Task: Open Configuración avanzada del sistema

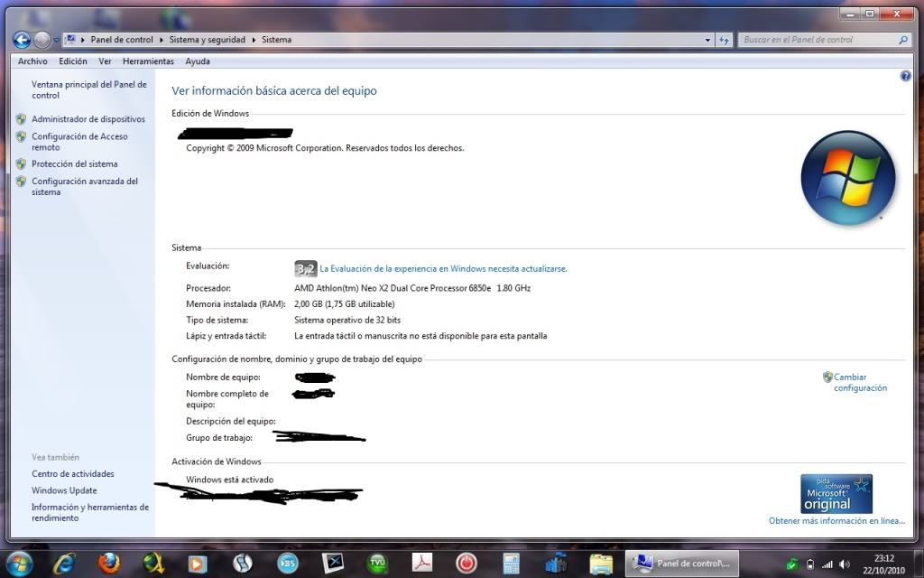Action: [x=84, y=186]
